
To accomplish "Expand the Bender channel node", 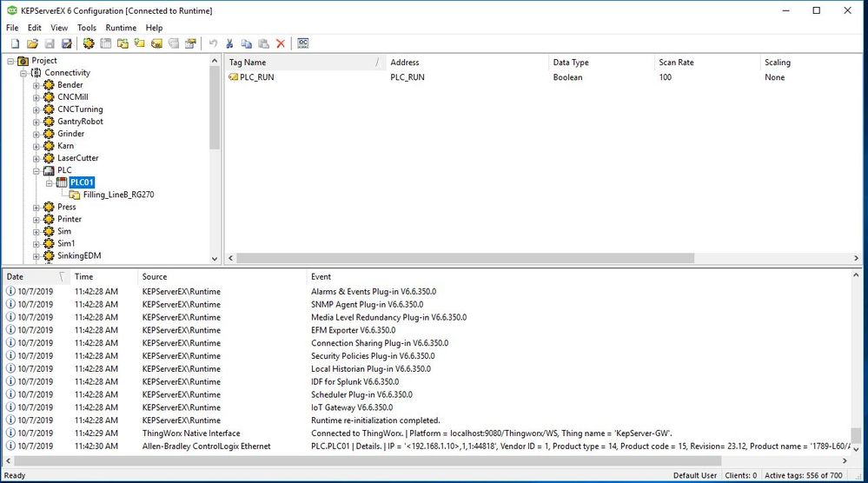I will coord(36,85).
